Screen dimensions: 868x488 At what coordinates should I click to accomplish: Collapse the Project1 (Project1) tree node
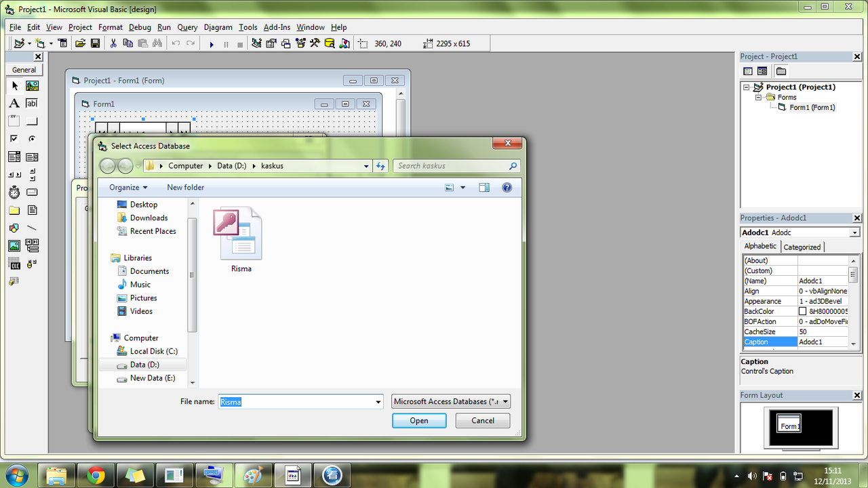(x=747, y=87)
